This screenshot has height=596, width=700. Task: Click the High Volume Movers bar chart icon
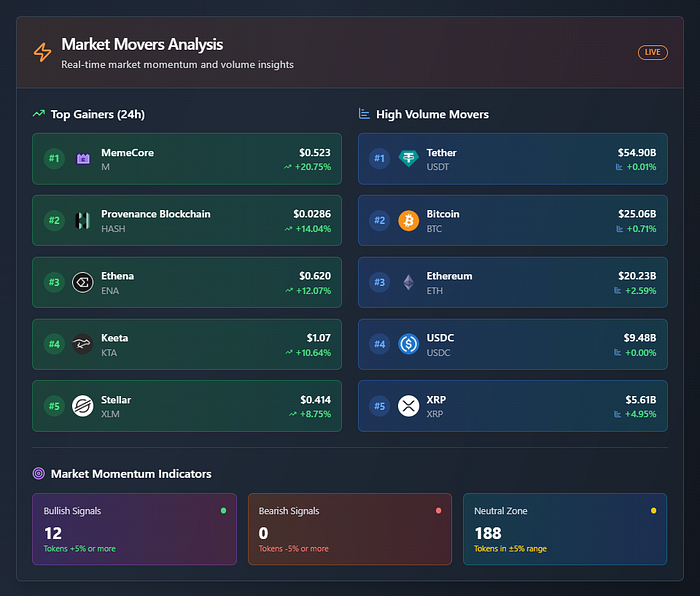click(364, 114)
